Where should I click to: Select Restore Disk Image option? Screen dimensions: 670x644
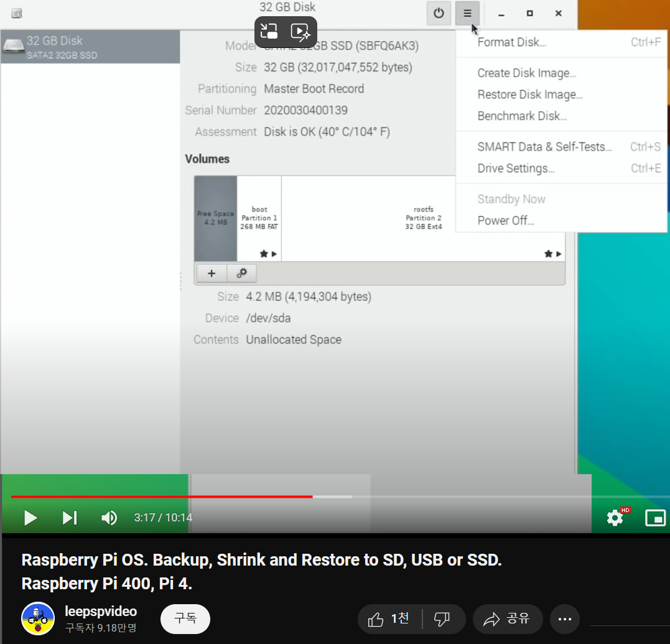click(x=529, y=95)
